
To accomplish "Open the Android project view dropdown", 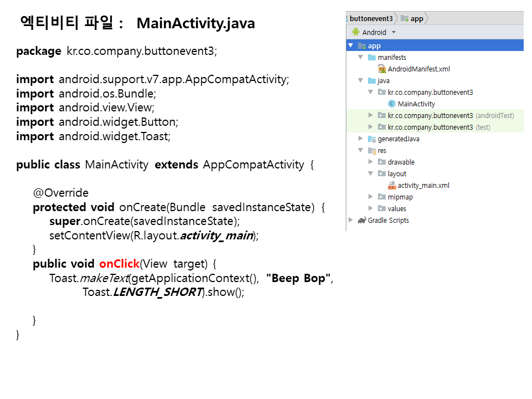I will pos(394,32).
